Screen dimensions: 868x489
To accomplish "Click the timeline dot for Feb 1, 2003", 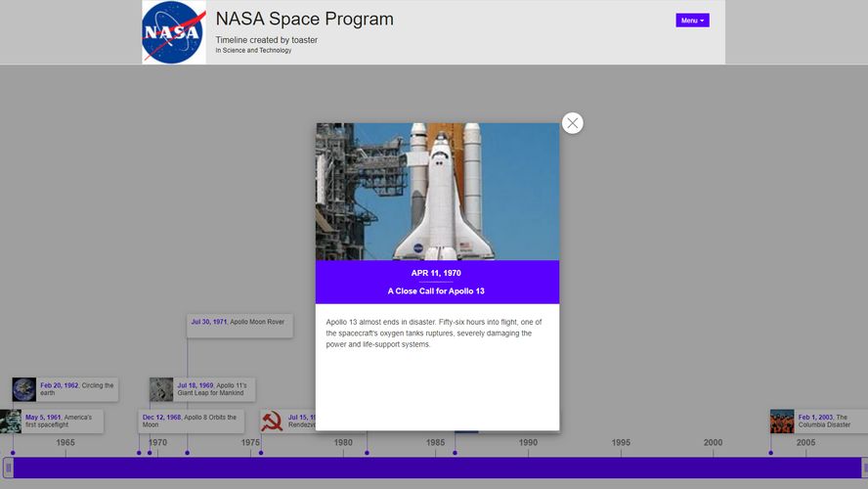I will [x=770, y=453].
